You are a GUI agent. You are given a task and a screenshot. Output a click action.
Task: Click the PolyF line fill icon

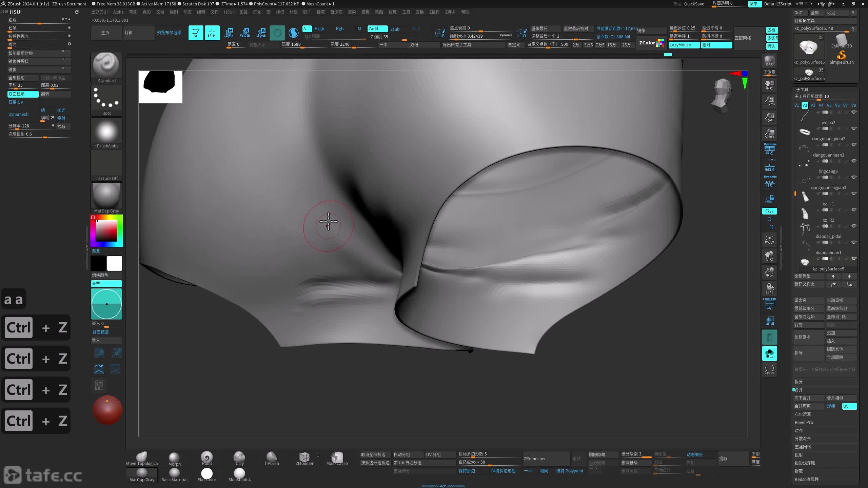coord(769,304)
